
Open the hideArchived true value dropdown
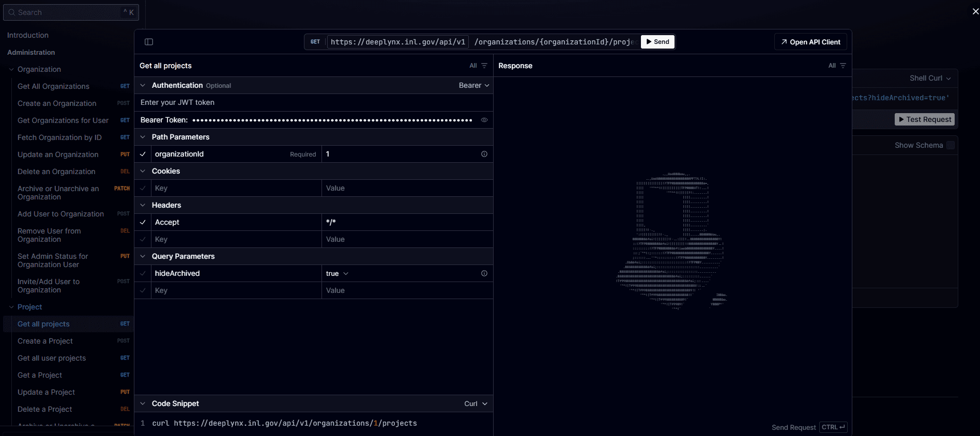337,273
